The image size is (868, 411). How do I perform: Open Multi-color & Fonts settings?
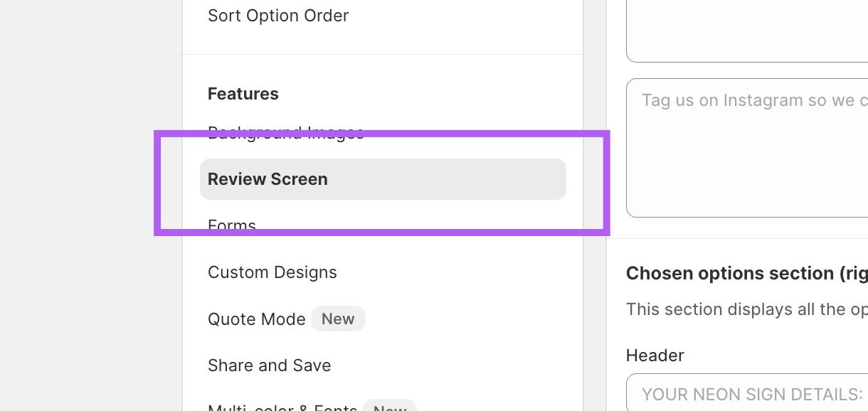282,407
